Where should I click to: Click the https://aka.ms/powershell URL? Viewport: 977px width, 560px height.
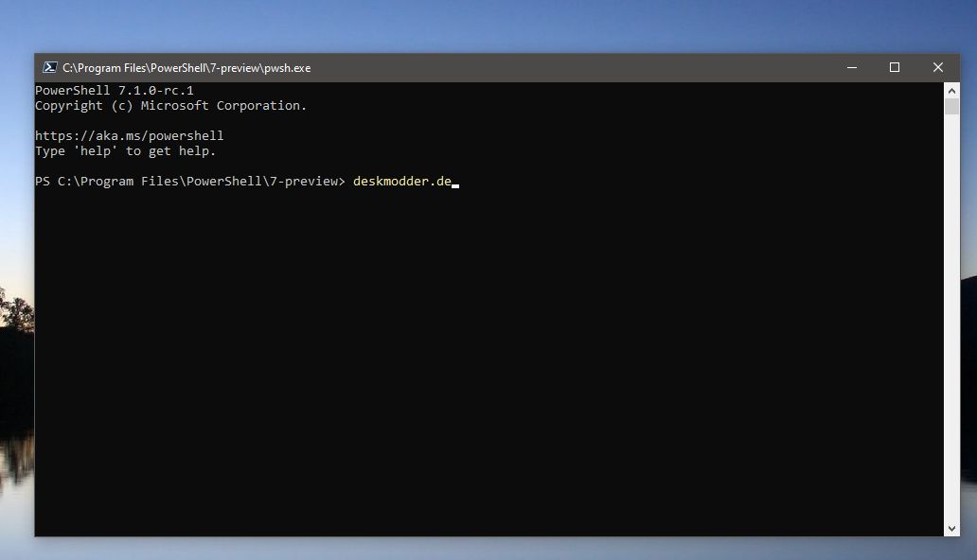pos(129,136)
